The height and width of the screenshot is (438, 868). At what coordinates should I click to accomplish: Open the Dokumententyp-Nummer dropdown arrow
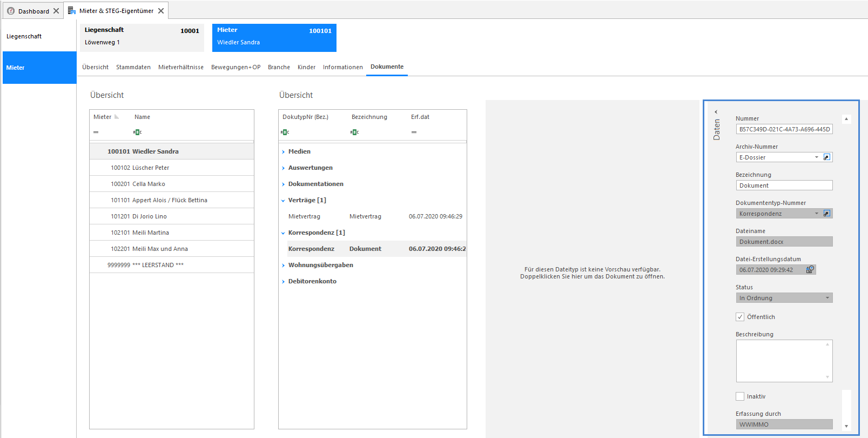[x=817, y=214]
